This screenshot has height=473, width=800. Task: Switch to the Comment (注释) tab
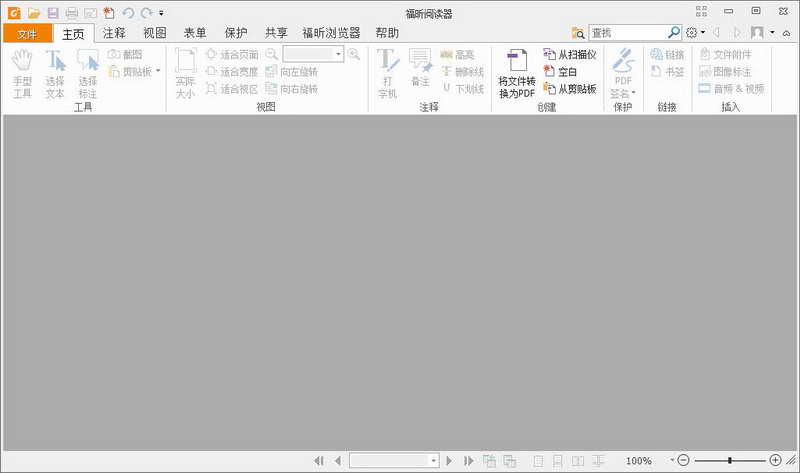(x=115, y=33)
